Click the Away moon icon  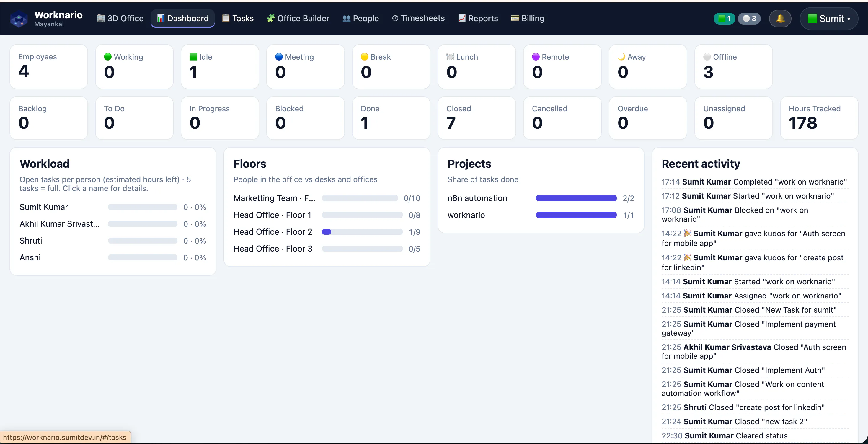coord(621,57)
